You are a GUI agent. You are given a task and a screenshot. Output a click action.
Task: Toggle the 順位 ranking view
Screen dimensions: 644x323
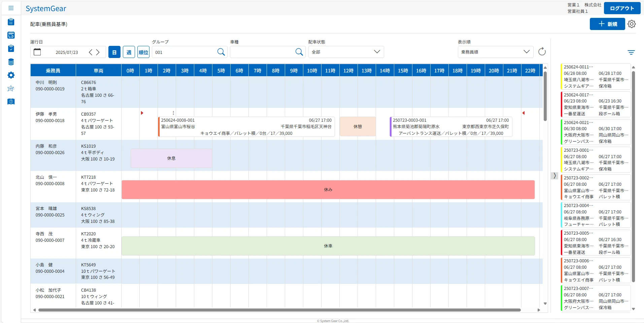[x=143, y=52]
